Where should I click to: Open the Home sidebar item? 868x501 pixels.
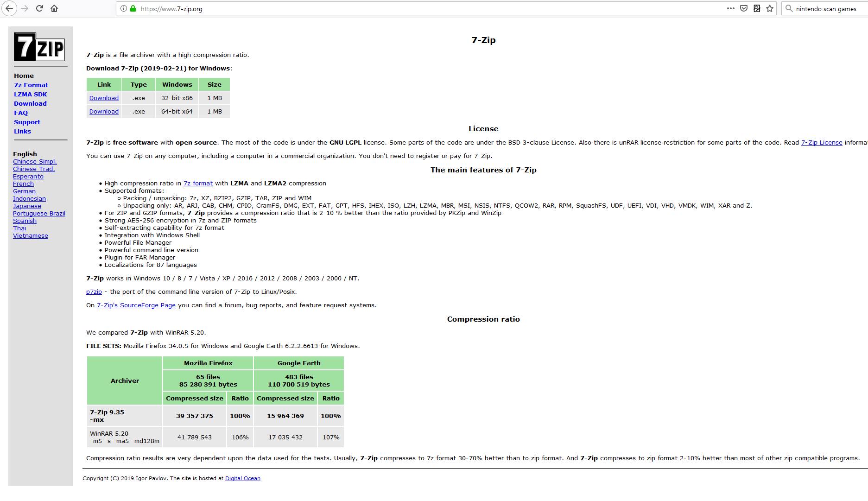[x=24, y=76]
